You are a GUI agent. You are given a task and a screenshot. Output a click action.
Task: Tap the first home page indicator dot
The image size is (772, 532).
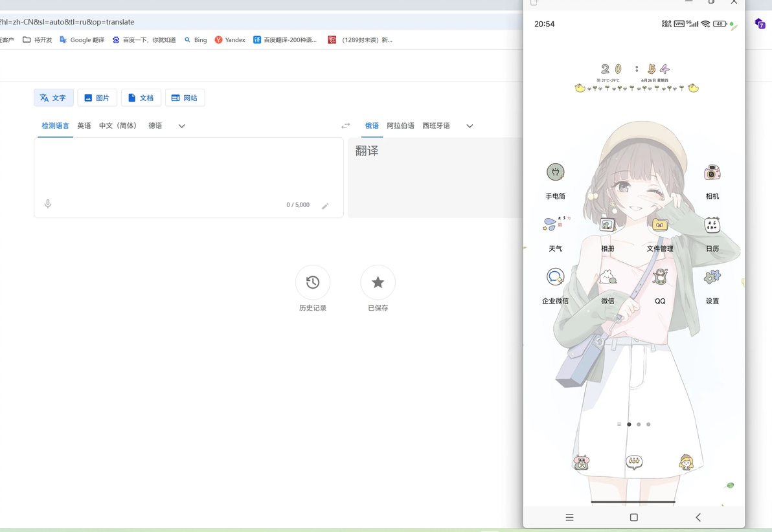click(629, 424)
